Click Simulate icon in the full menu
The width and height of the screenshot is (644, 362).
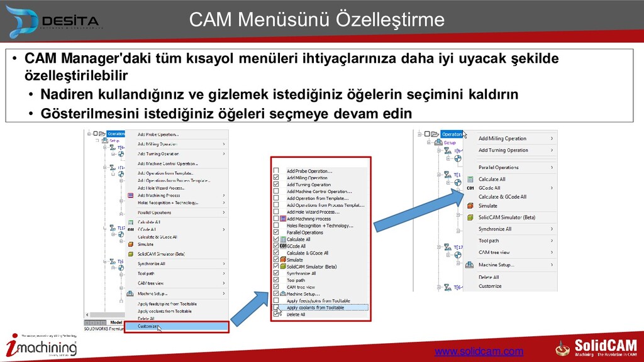click(131, 244)
